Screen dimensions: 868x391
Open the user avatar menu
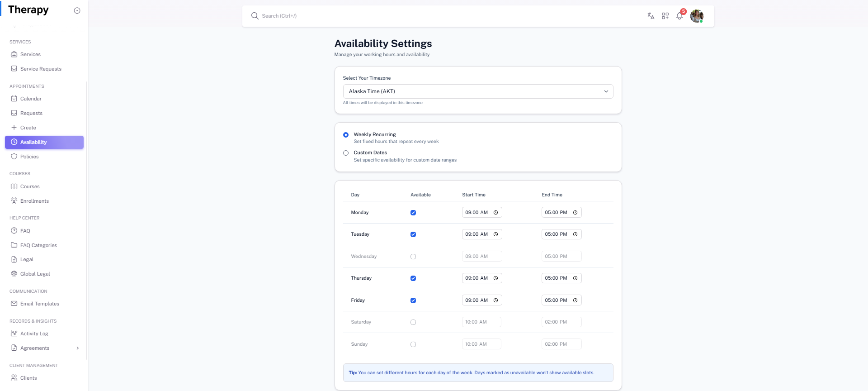697,16
